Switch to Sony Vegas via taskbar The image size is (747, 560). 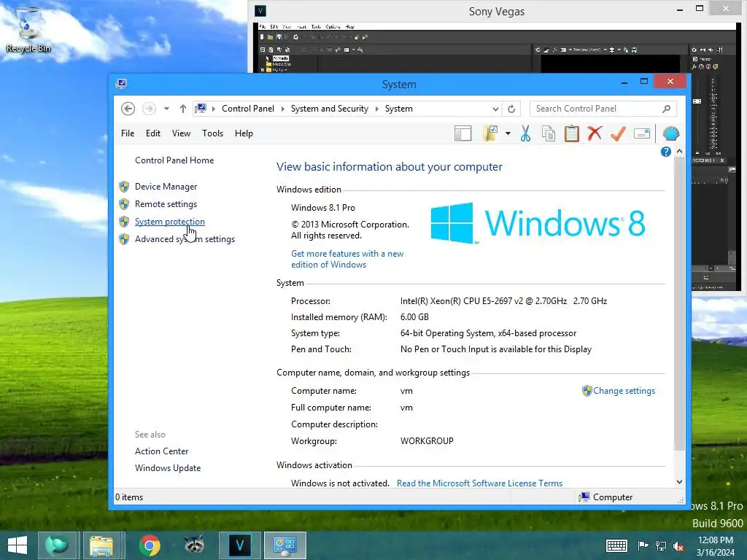pyautogui.click(x=239, y=545)
